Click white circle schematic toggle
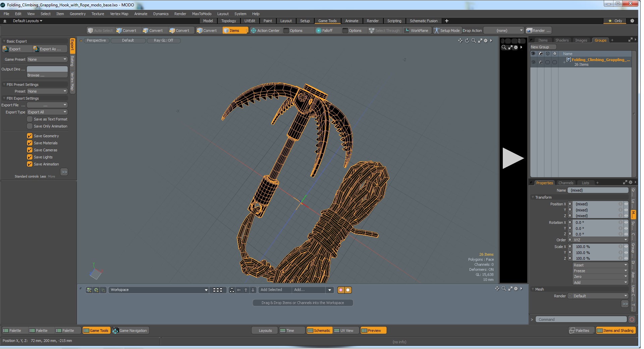The image size is (644, 349). (x=348, y=290)
